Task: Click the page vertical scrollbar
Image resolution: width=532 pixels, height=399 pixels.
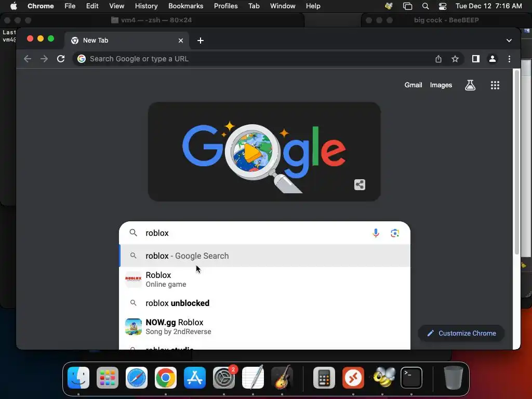Action: point(517,162)
